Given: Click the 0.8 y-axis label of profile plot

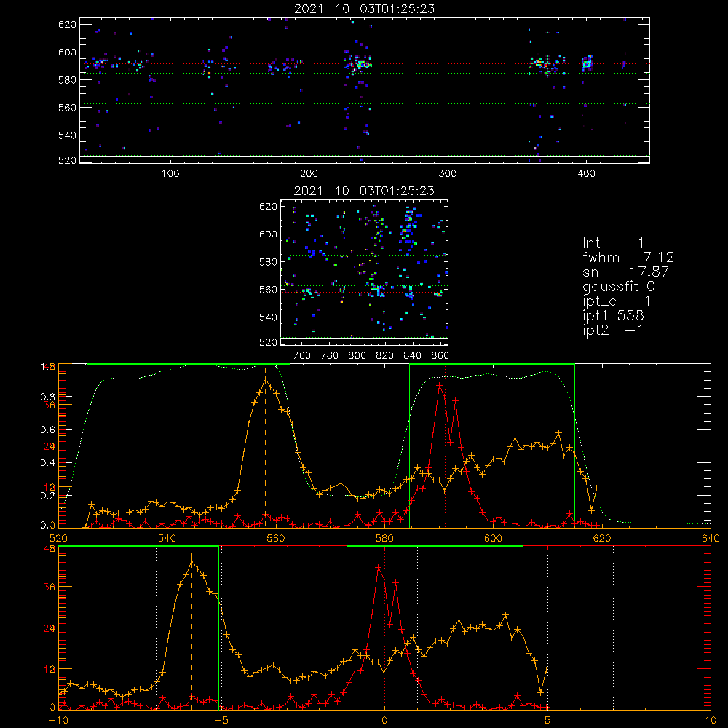Looking at the screenshot, I should click(x=47, y=397).
